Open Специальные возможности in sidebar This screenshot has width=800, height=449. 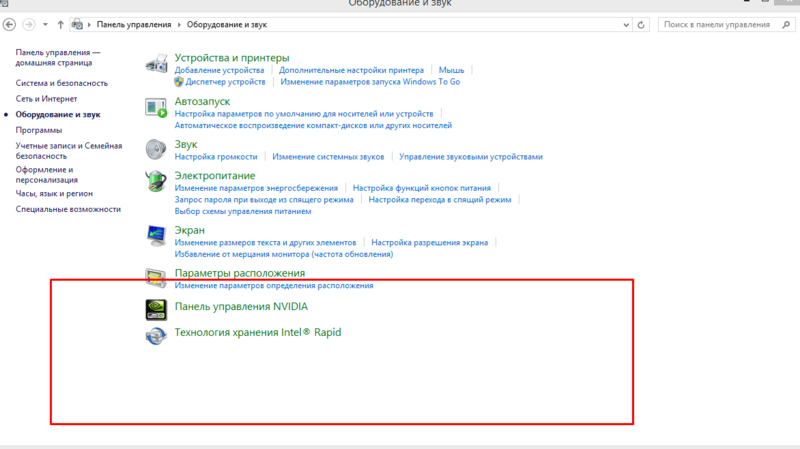point(68,209)
